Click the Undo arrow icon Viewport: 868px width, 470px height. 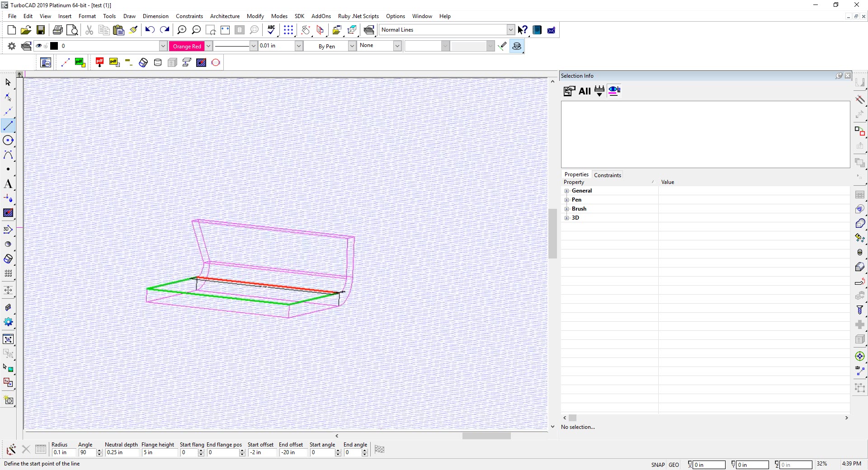pyautogui.click(x=150, y=30)
